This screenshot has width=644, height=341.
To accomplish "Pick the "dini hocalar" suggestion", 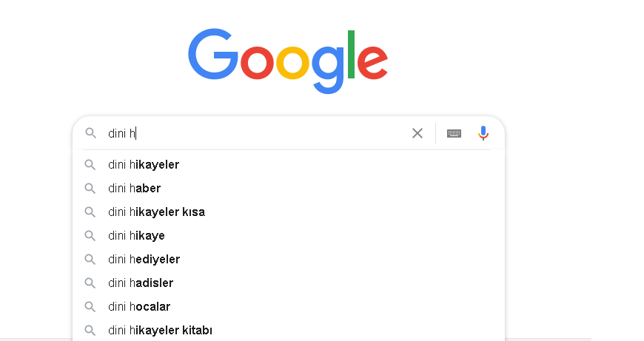I will 289,306.
